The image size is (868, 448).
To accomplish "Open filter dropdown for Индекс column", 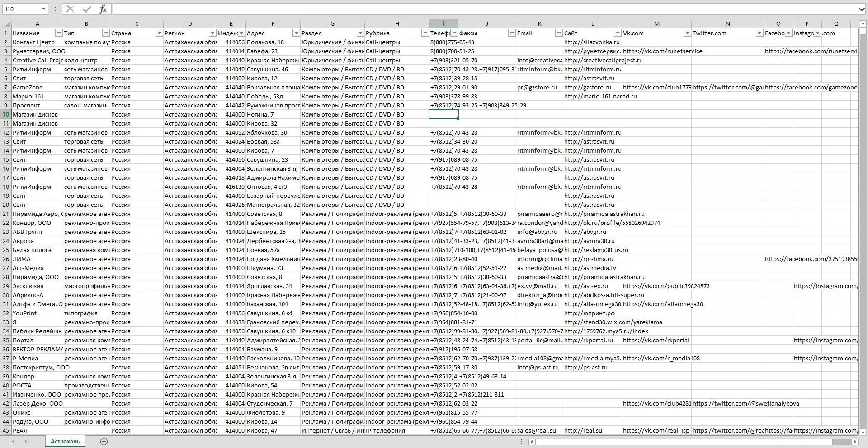I will tap(241, 33).
